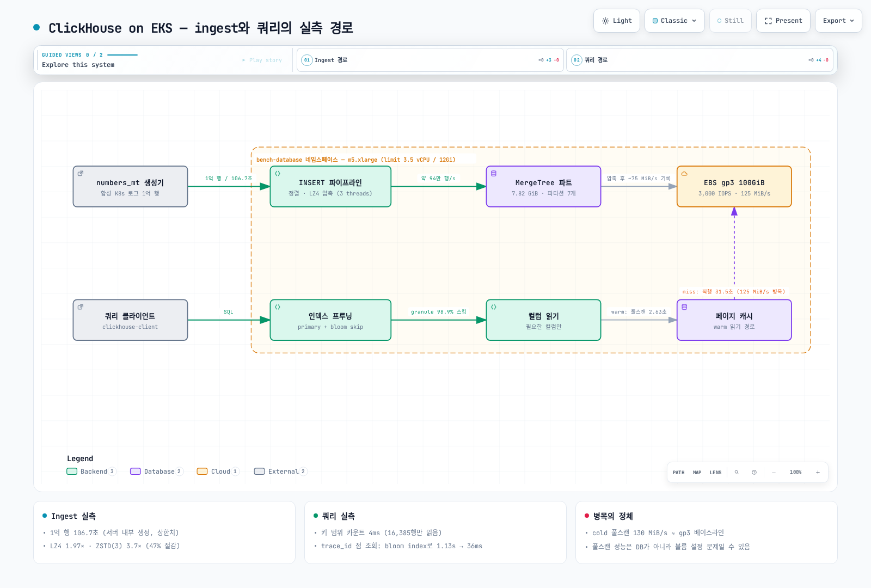Click 'trace_id 점 조회' bullet text
Viewport: 871px width, 588px height.
click(x=402, y=546)
